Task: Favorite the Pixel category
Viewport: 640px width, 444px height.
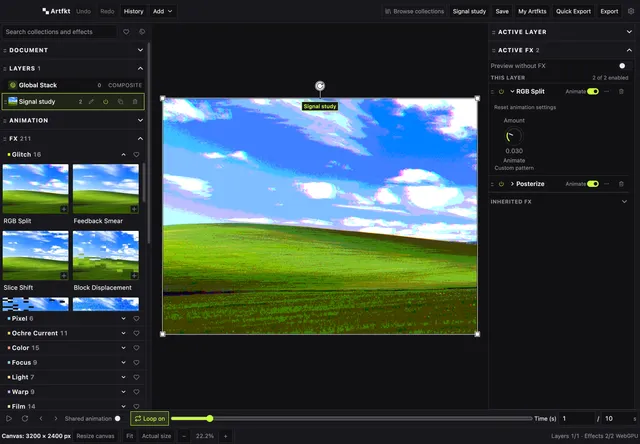Action: coord(136,319)
